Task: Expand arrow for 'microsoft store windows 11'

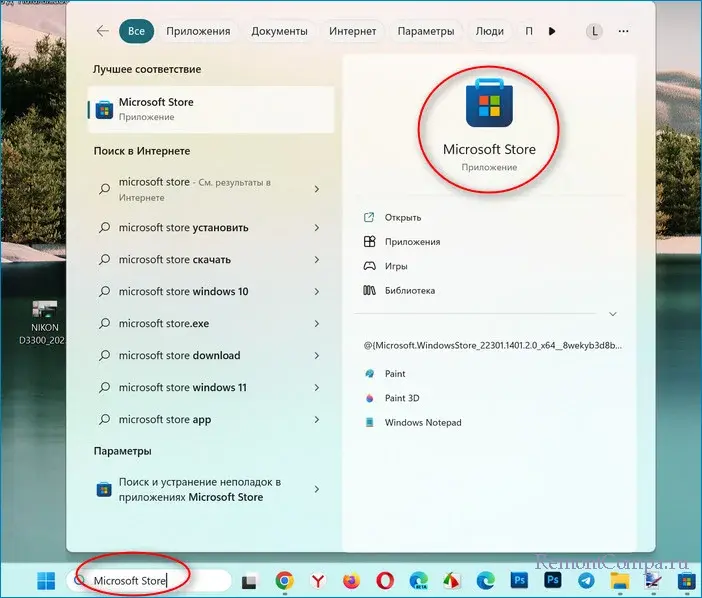Action: [317, 388]
